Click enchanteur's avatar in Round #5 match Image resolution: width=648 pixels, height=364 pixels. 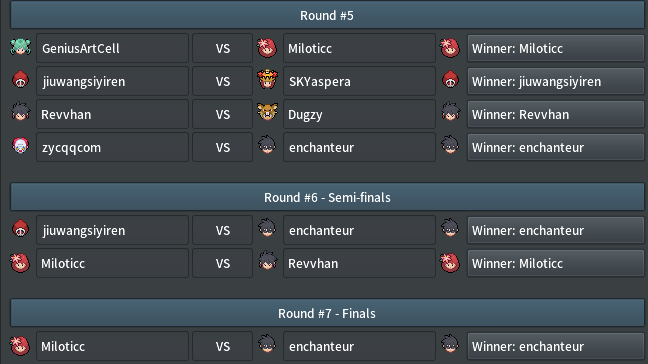click(x=267, y=145)
